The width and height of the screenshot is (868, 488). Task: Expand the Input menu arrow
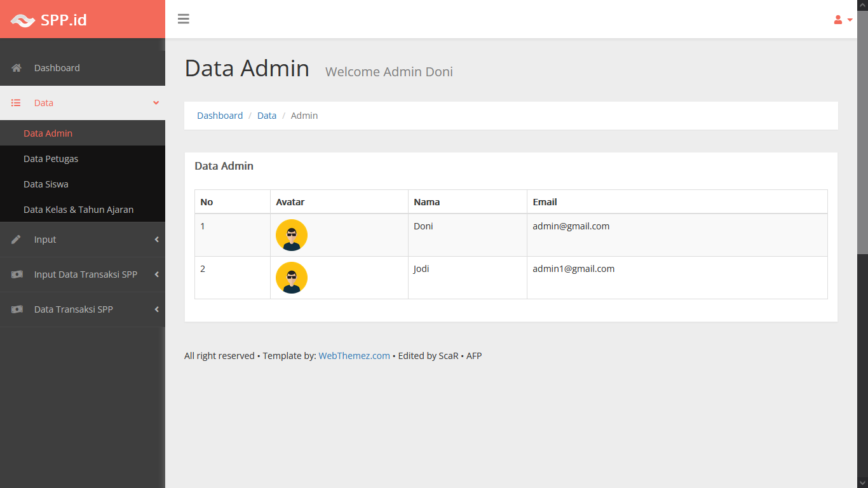(x=156, y=240)
